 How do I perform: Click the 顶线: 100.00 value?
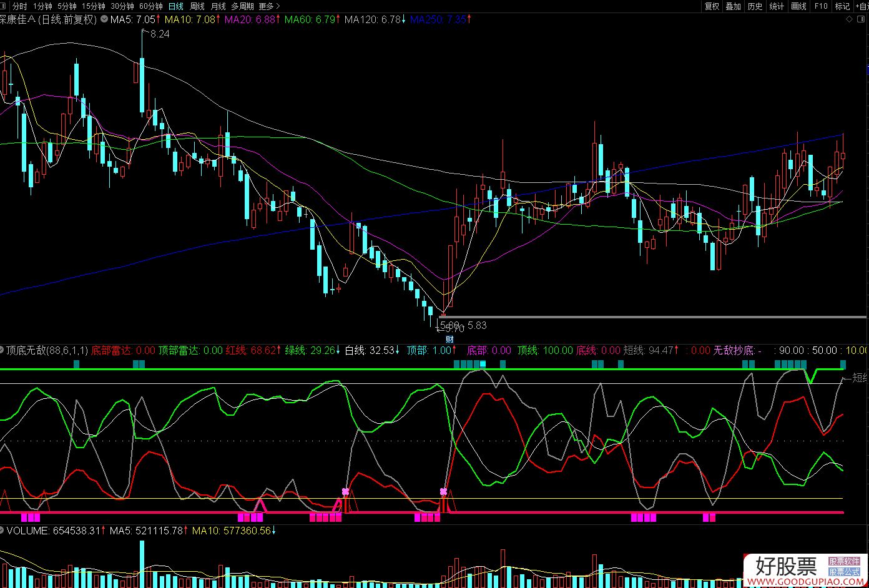click(545, 350)
